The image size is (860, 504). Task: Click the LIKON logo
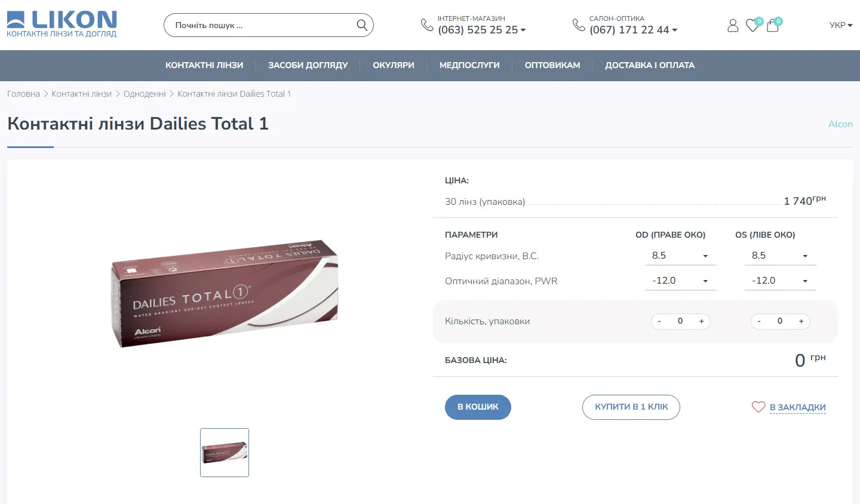tap(62, 24)
